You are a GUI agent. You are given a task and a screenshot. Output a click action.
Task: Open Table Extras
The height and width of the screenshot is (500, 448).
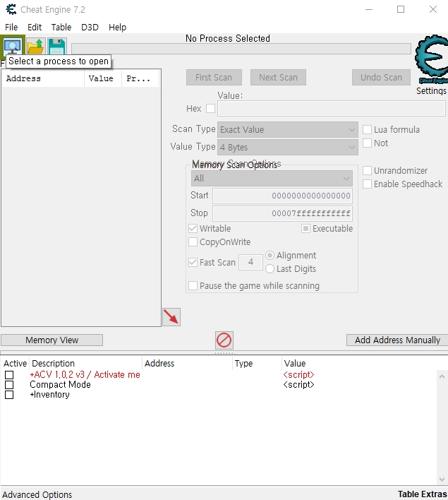click(422, 494)
